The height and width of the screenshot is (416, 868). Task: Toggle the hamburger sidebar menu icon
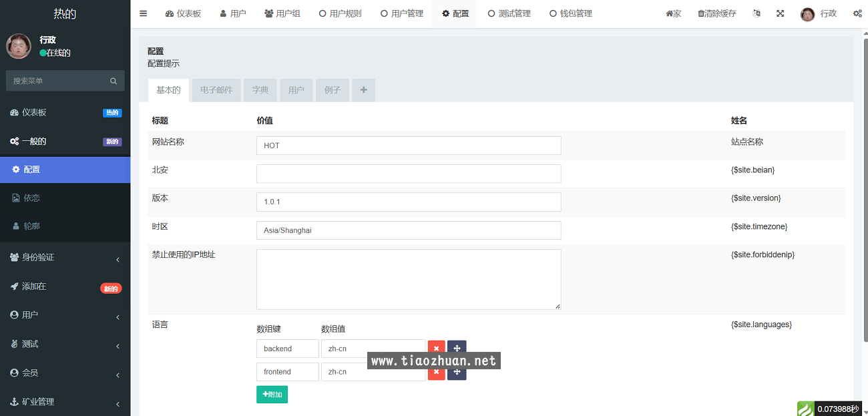(x=143, y=13)
